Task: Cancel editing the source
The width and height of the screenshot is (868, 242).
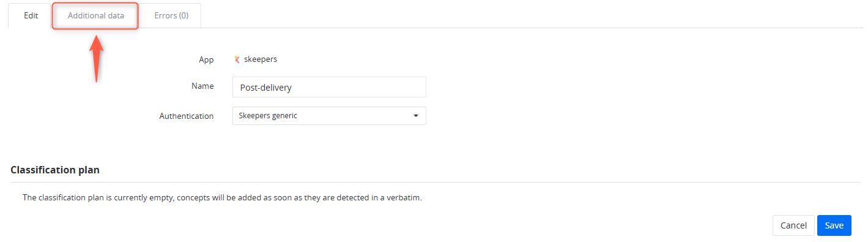Action: tap(793, 225)
